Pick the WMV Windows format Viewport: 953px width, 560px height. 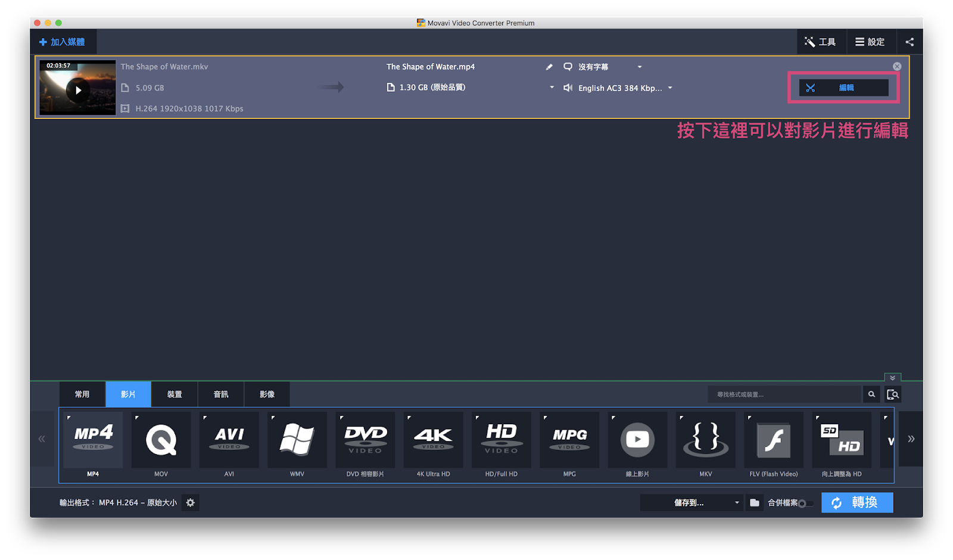pyautogui.click(x=297, y=440)
